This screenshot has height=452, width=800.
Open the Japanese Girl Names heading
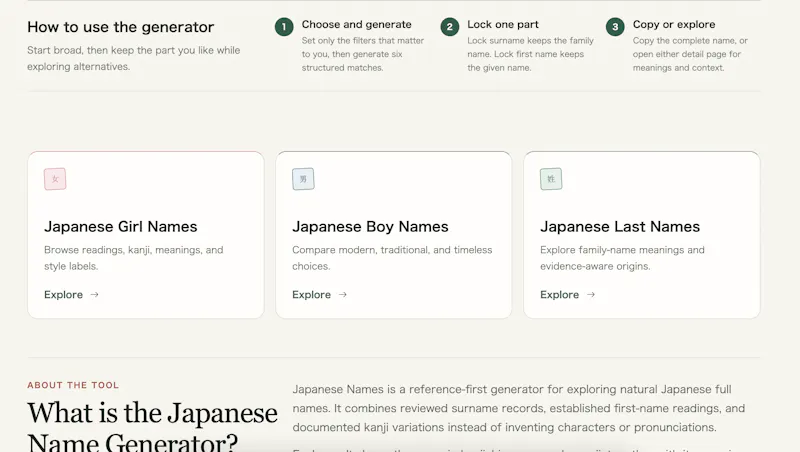pyautogui.click(x=120, y=227)
